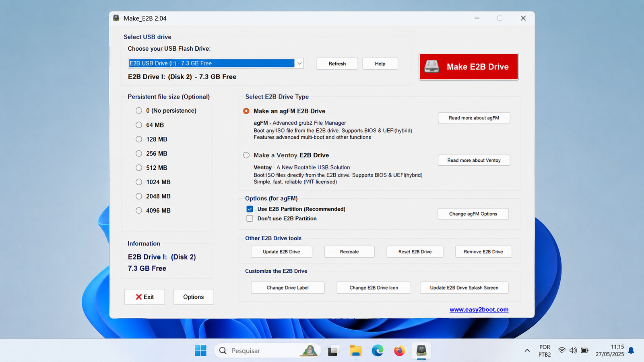
Task: Click 'Features advanced multi-boot and other functions' text
Action: point(312,137)
